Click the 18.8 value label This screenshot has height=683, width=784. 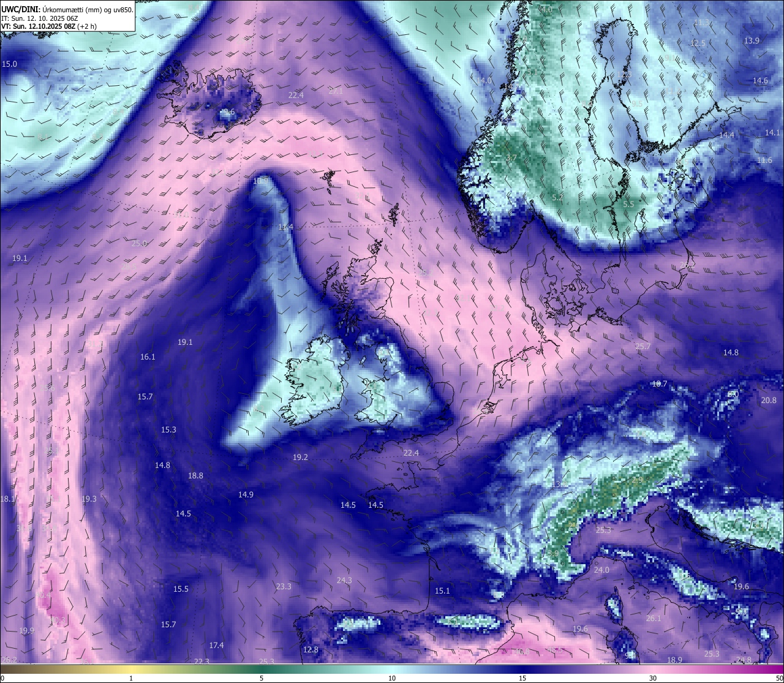[195, 476]
